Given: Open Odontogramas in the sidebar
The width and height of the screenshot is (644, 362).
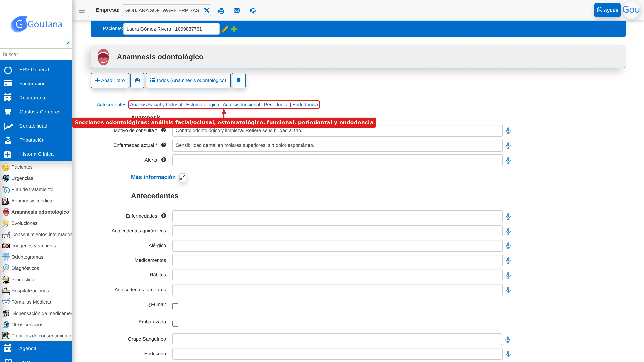Looking at the screenshot, I should 27,257.
